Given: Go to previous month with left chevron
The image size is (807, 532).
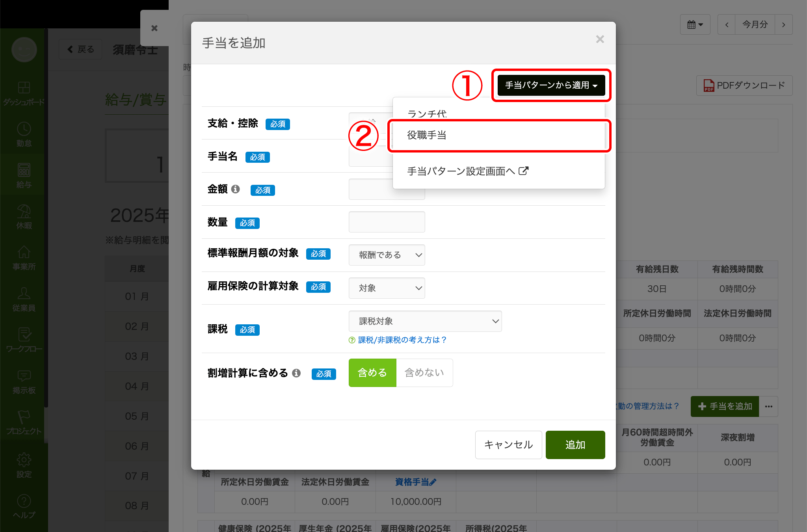Looking at the screenshot, I should coord(727,24).
